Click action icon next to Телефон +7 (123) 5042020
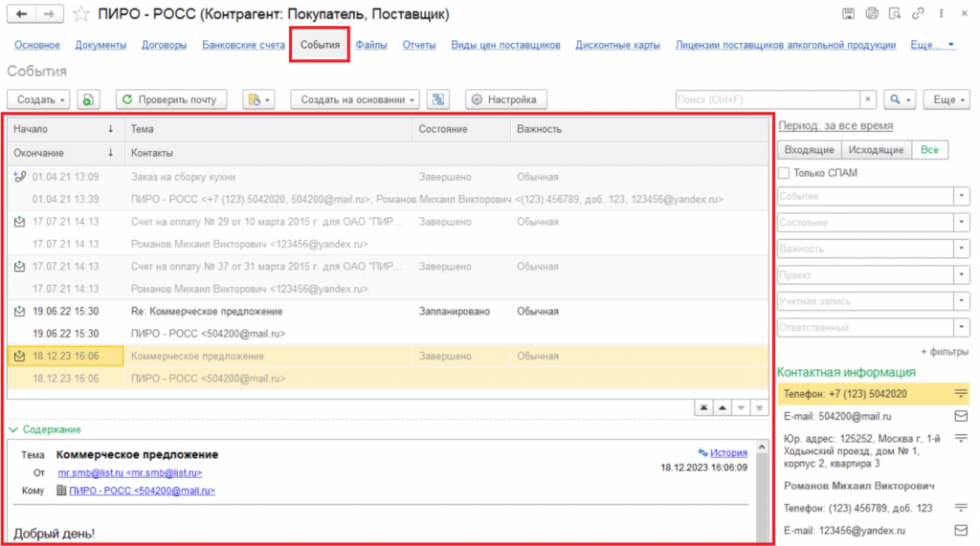 tap(961, 394)
